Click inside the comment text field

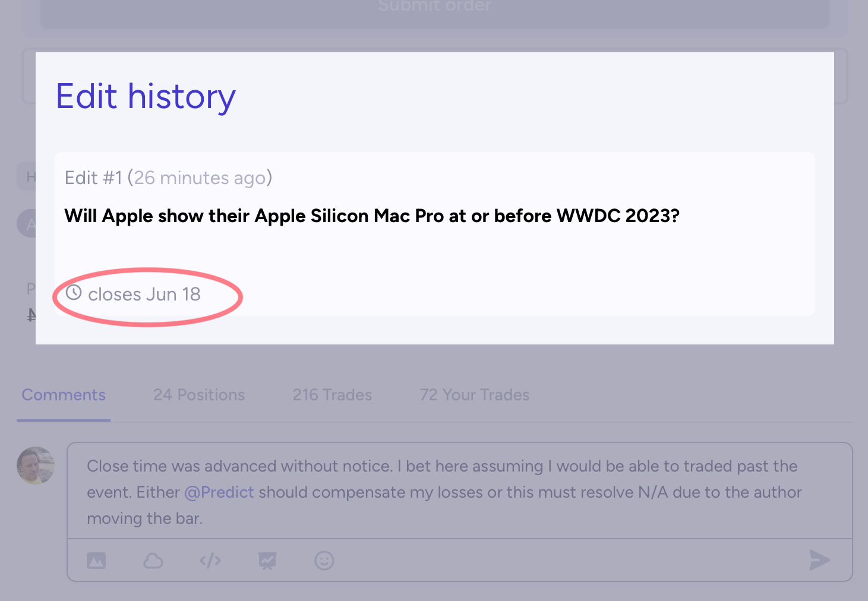(460, 491)
